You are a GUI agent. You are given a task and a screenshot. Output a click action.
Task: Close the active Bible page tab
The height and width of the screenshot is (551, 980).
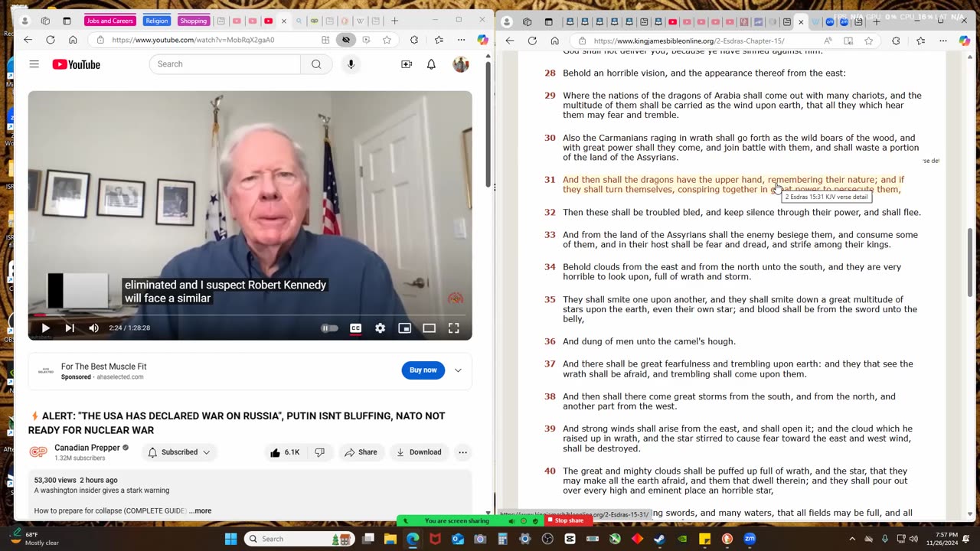[801, 21]
